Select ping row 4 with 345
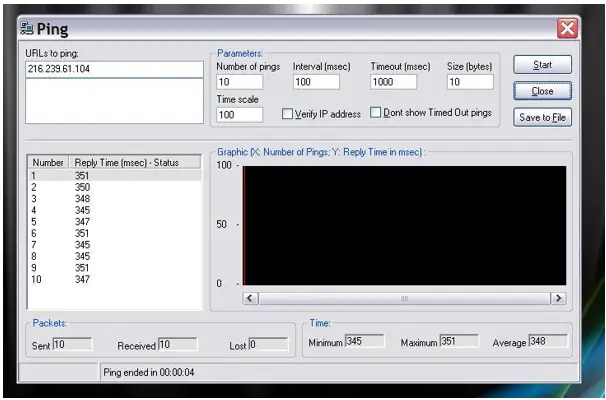606x400 pixels. (115, 210)
